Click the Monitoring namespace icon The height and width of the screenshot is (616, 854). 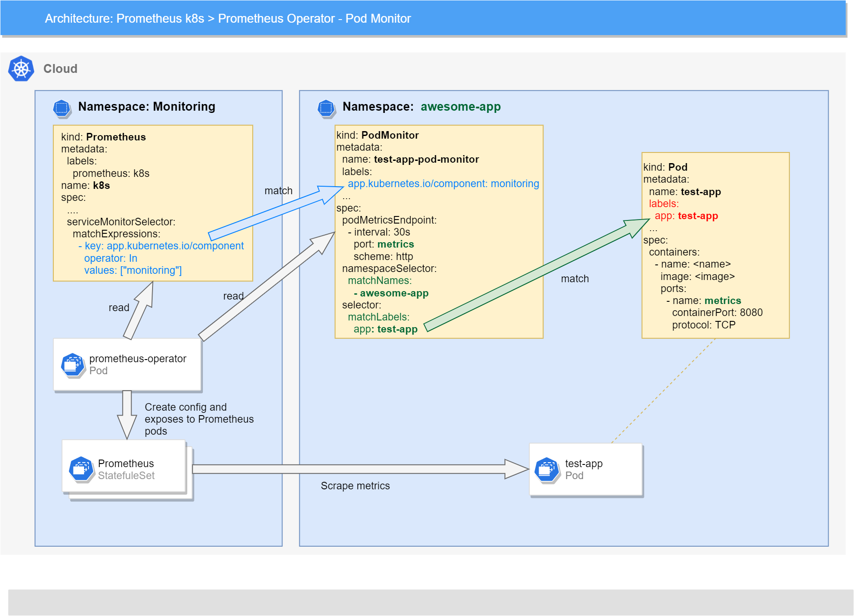(x=62, y=108)
